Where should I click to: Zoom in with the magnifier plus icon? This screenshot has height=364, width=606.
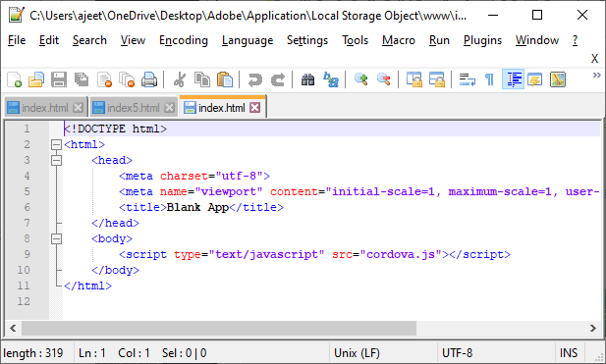361,79
